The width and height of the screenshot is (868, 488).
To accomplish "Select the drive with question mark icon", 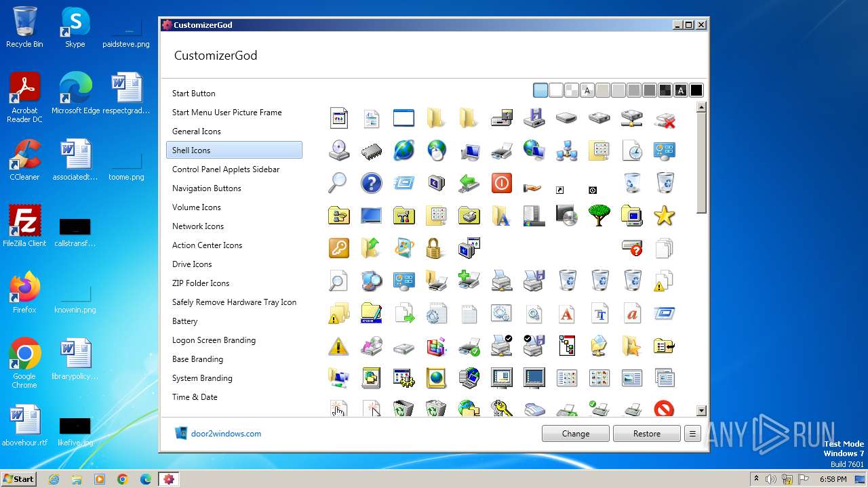I will [x=631, y=248].
